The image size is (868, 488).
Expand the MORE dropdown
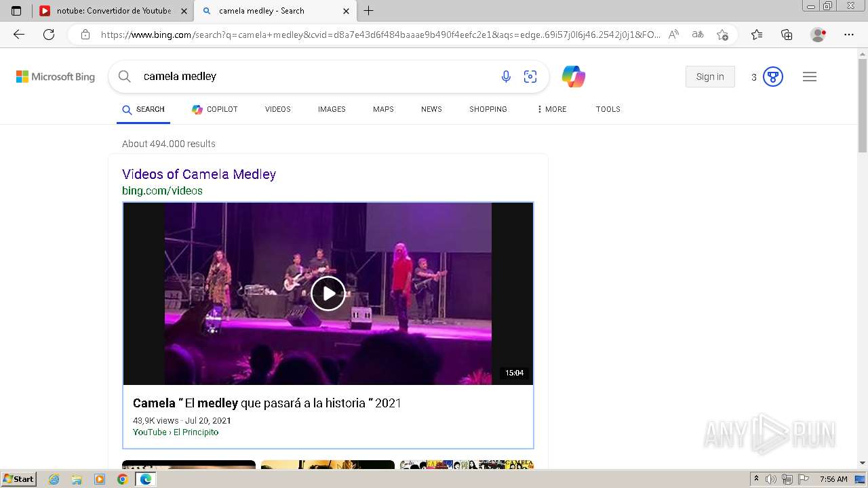click(551, 109)
